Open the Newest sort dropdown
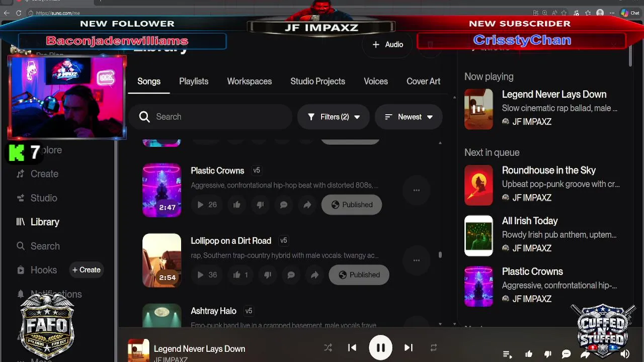The image size is (644, 362). [x=409, y=117]
